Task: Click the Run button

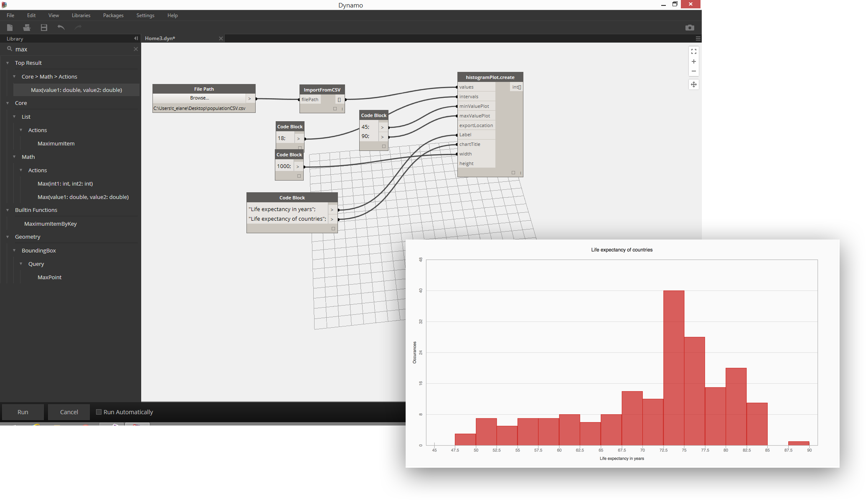Action: click(23, 412)
